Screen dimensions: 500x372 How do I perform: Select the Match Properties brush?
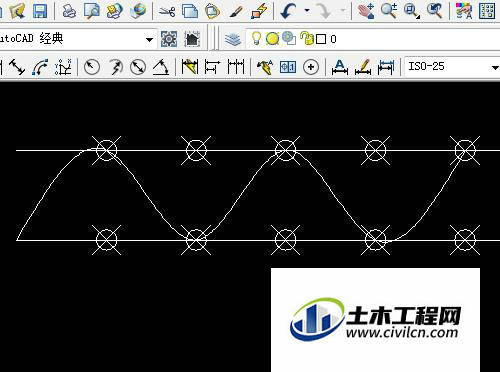point(236,11)
